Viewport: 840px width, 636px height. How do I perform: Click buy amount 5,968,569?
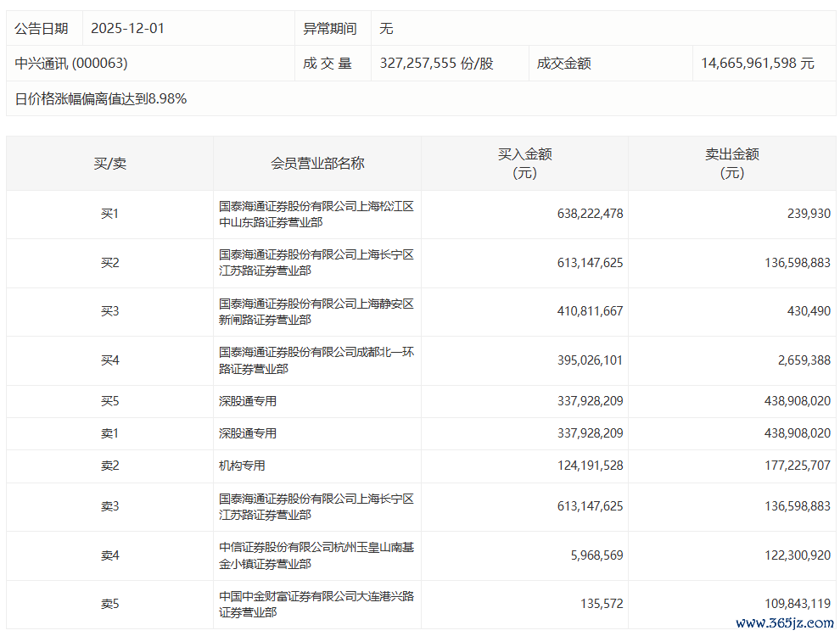pyautogui.click(x=596, y=555)
